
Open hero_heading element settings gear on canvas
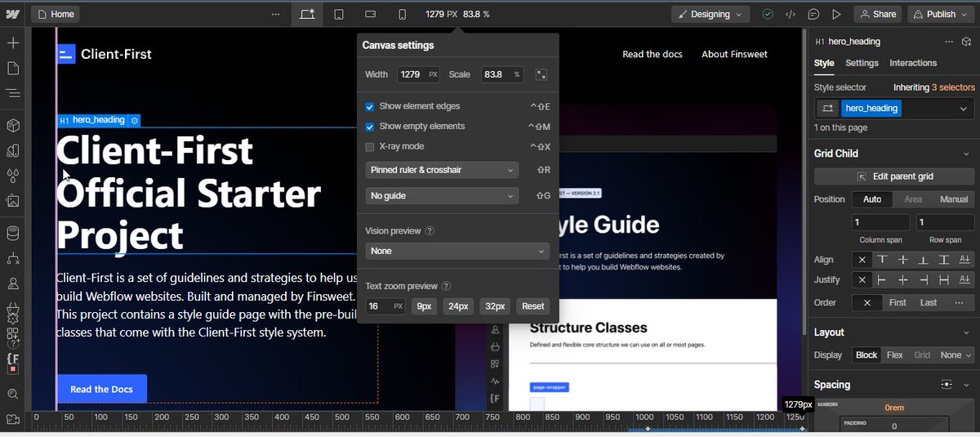tap(135, 120)
